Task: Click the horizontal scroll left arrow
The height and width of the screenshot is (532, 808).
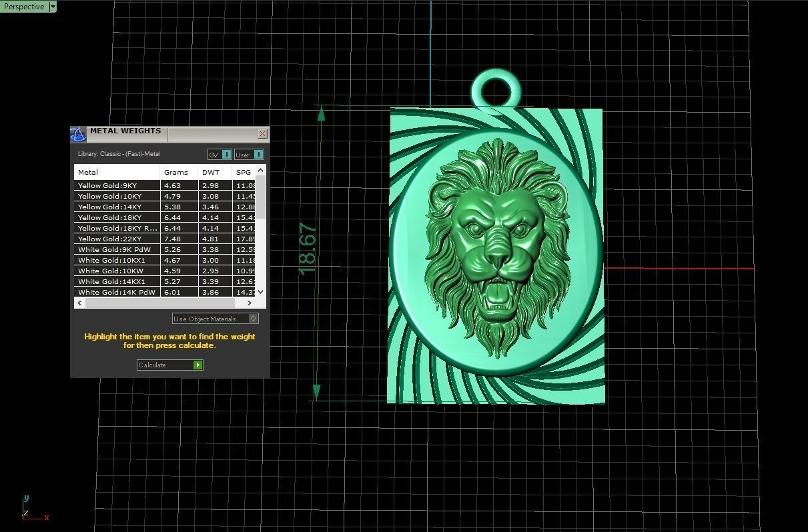Action: (80, 303)
